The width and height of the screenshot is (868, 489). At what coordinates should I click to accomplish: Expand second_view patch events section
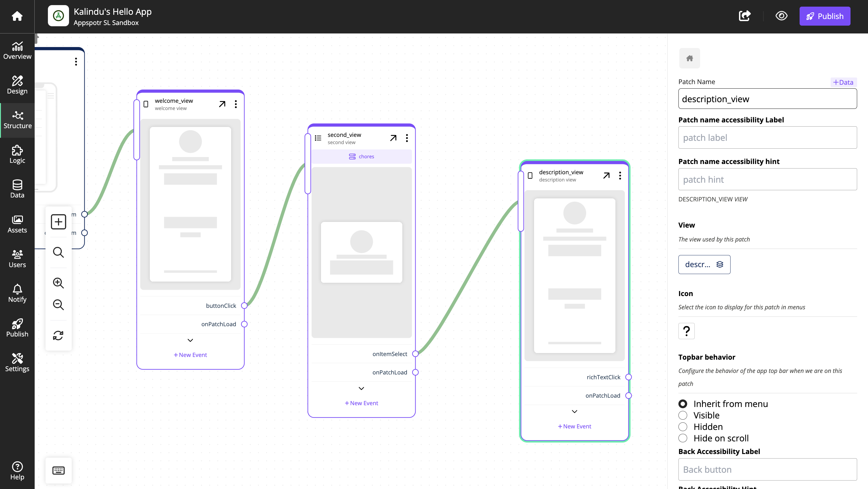(361, 388)
